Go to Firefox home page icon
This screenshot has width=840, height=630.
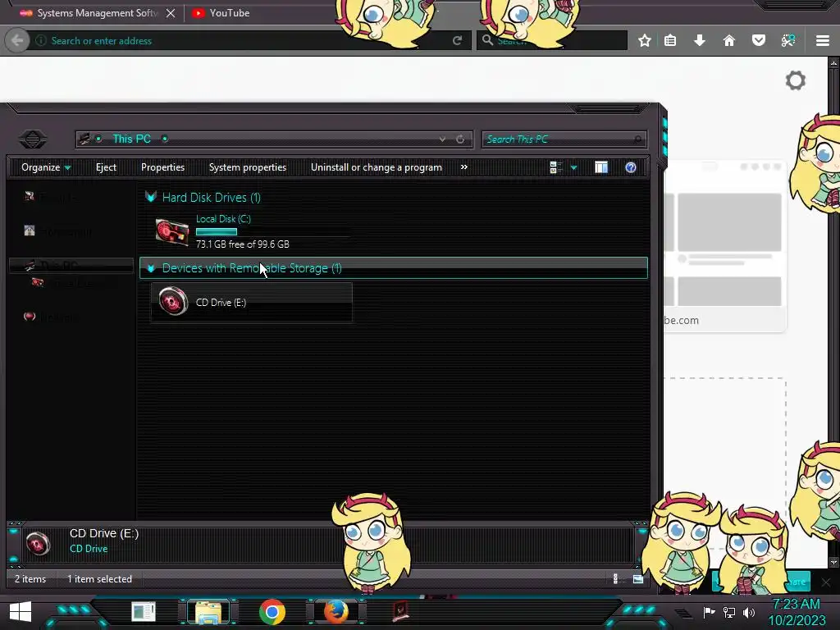(x=729, y=41)
